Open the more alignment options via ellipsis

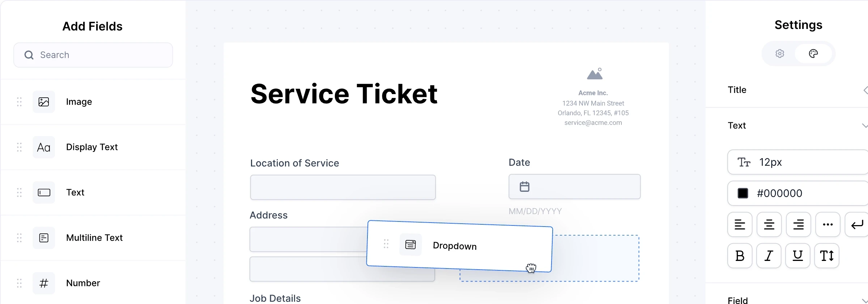pyautogui.click(x=827, y=224)
